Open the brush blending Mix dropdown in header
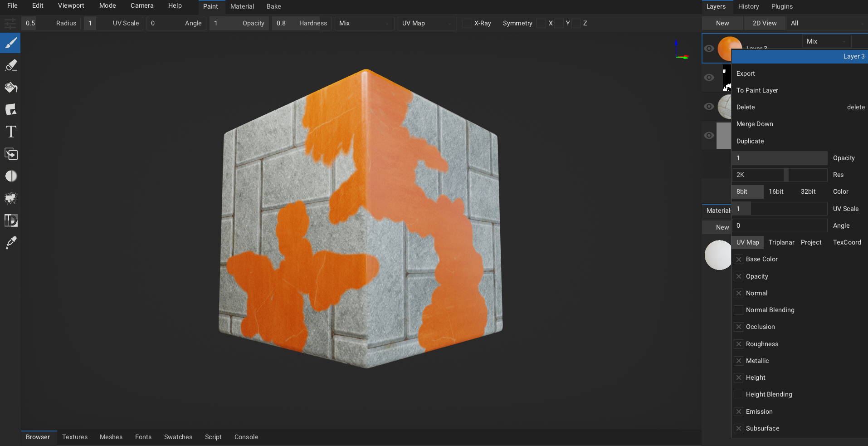Viewport: 868px width, 446px height. [x=364, y=23]
